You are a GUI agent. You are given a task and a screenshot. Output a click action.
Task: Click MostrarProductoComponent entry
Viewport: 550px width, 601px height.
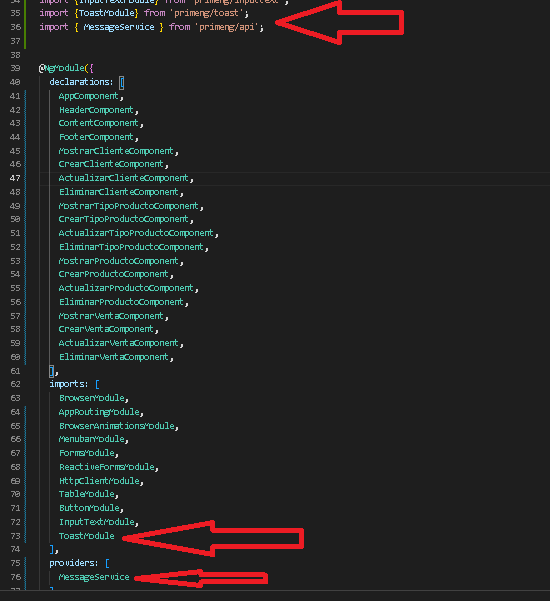click(x=119, y=261)
